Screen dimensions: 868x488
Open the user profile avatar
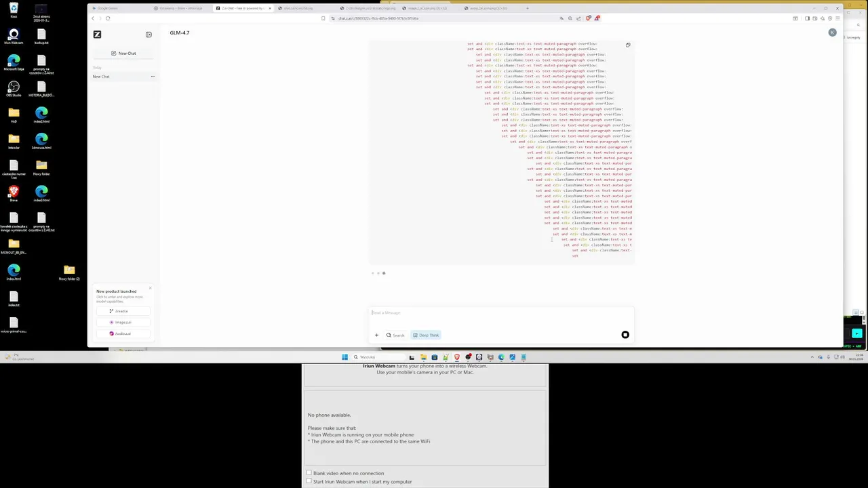832,33
